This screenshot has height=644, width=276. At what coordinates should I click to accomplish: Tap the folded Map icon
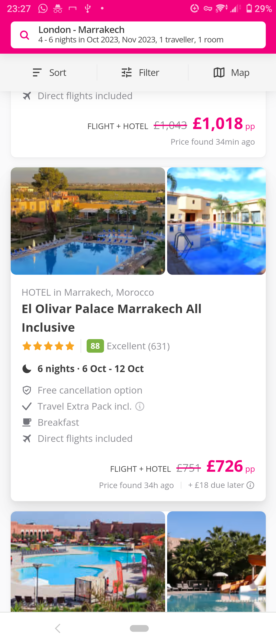[219, 73]
